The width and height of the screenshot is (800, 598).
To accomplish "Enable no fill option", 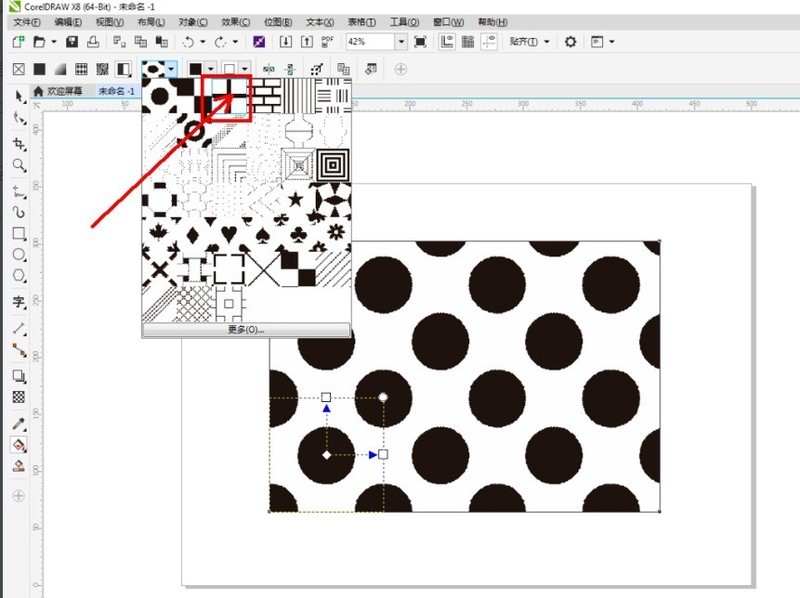I will [x=18, y=69].
